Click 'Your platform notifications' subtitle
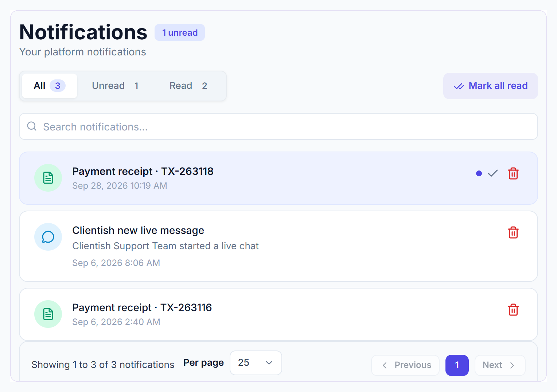 83,52
